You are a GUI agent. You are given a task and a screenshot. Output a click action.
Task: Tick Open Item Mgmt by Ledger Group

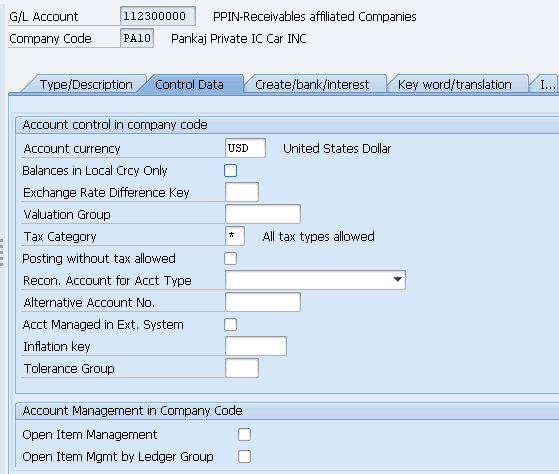pos(244,457)
